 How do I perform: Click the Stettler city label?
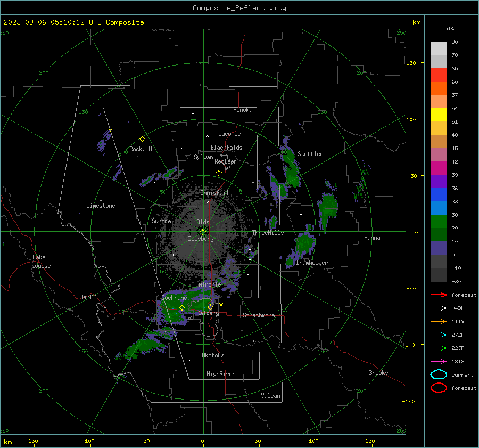310,154
